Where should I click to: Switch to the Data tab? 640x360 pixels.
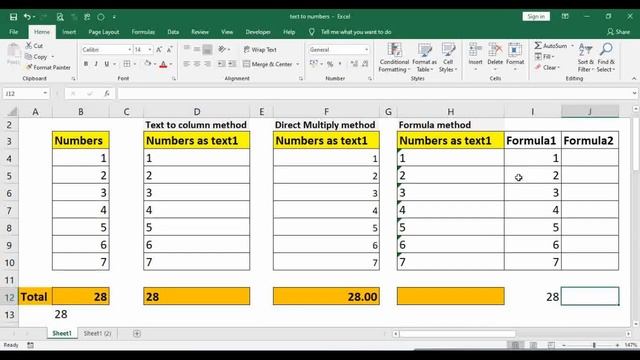[173, 32]
